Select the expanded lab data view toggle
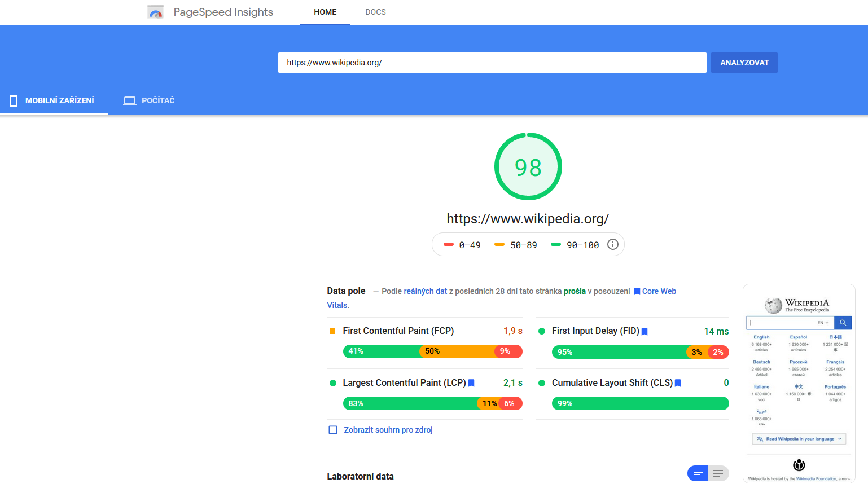Viewport: 868px width, 497px height. (x=718, y=473)
